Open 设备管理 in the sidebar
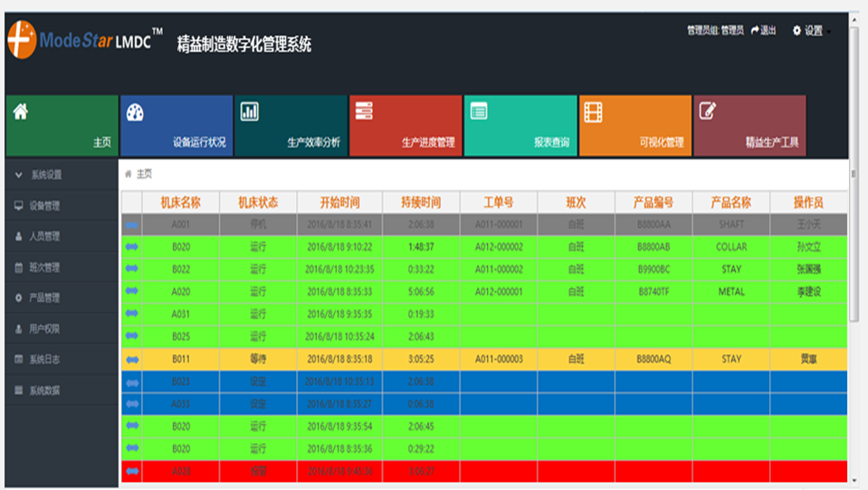The width and height of the screenshot is (868, 490). point(43,206)
